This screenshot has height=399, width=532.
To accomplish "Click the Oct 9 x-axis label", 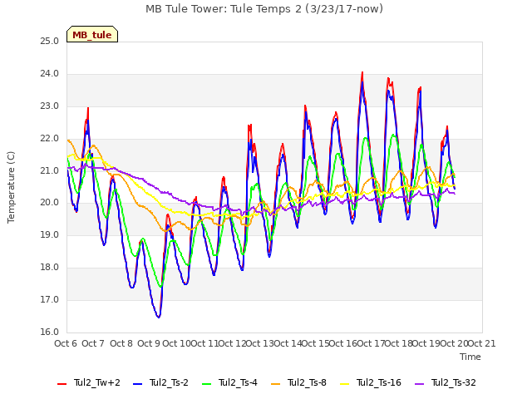I will 149,343.
